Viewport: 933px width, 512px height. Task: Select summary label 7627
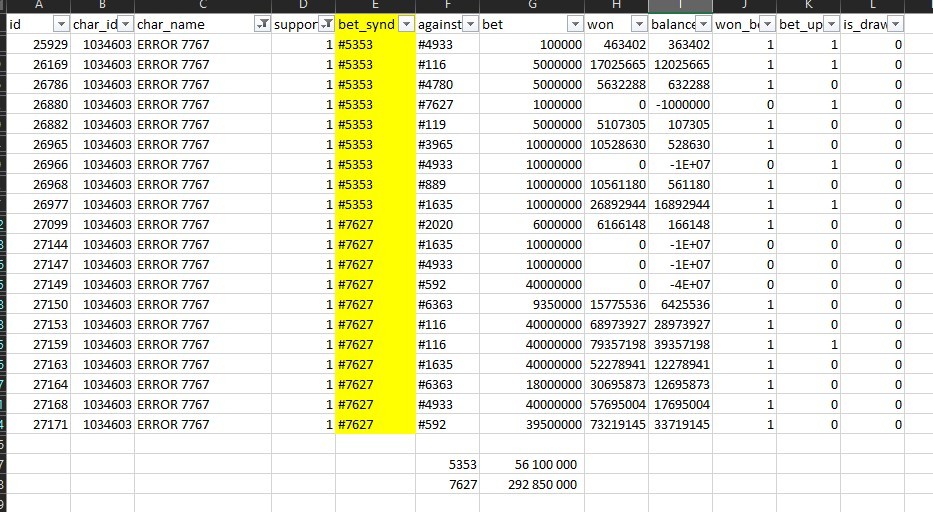point(447,485)
